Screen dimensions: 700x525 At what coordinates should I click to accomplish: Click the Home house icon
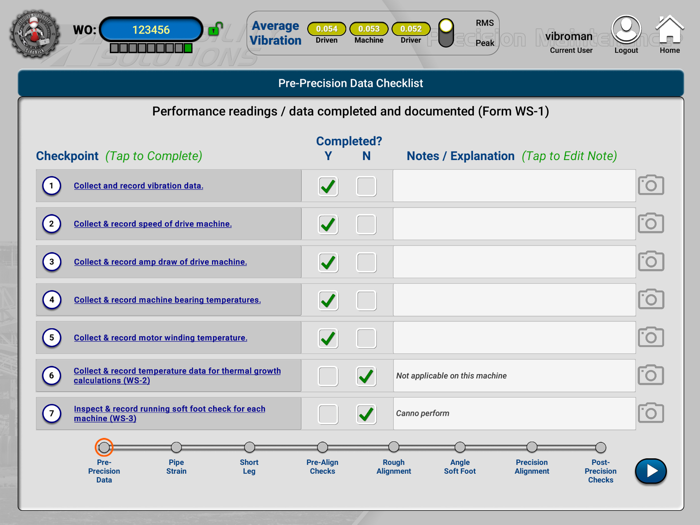pyautogui.click(x=670, y=29)
